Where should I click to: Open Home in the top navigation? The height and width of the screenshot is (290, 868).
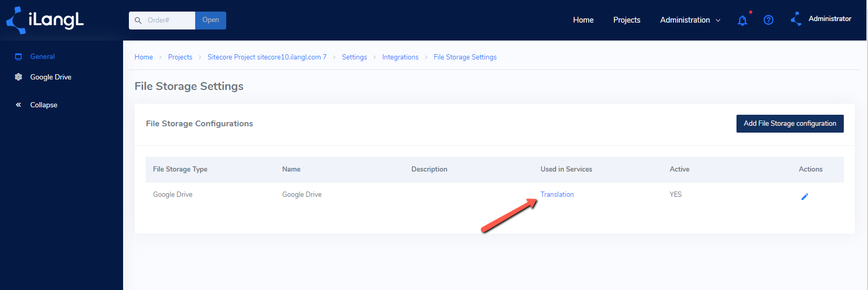pyautogui.click(x=583, y=20)
